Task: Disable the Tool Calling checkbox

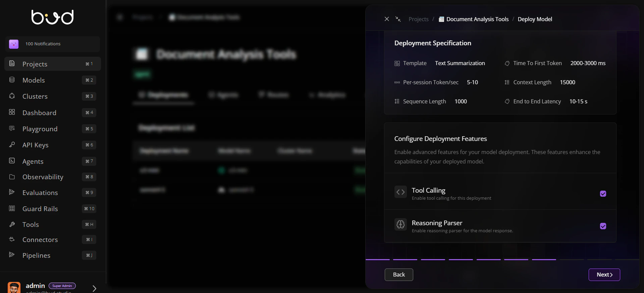Action: pyautogui.click(x=603, y=194)
